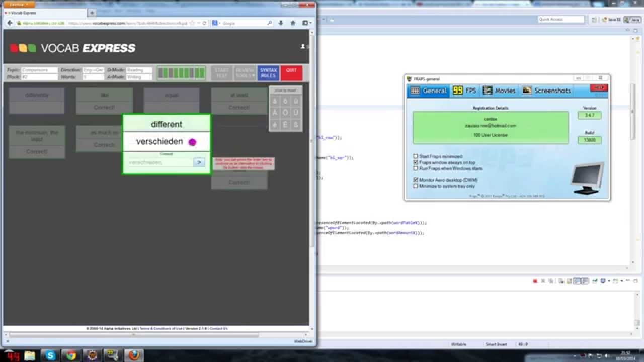644x362 pixels.
Task: Click the submit arrow next to answer field
Action: click(x=199, y=162)
